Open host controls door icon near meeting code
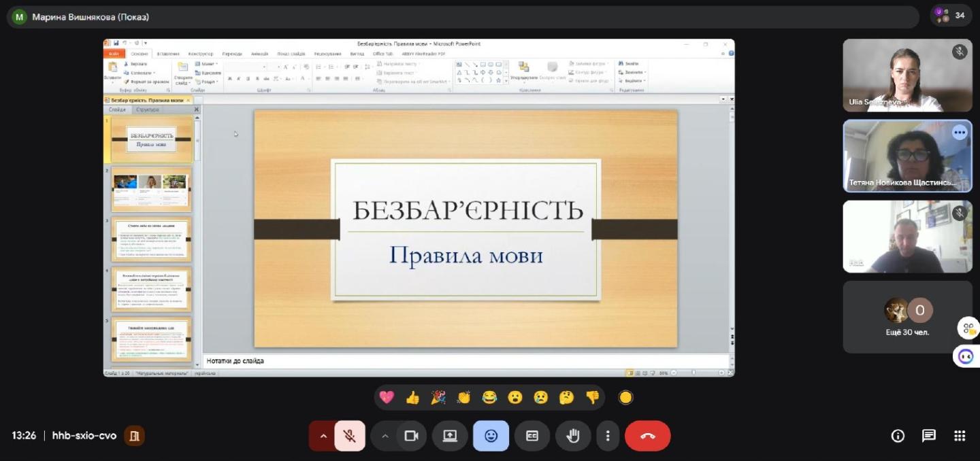This screenshot has height=461, width=980. coord(135,436)
